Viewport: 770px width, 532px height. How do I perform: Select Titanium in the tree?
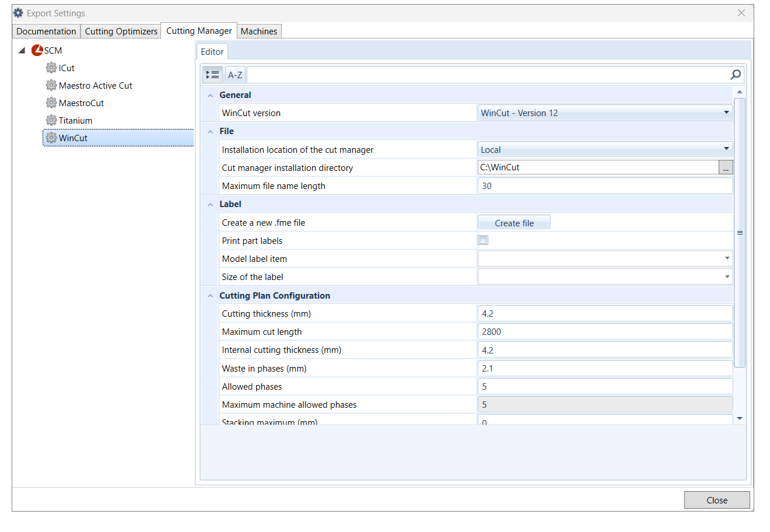[75, 120]
